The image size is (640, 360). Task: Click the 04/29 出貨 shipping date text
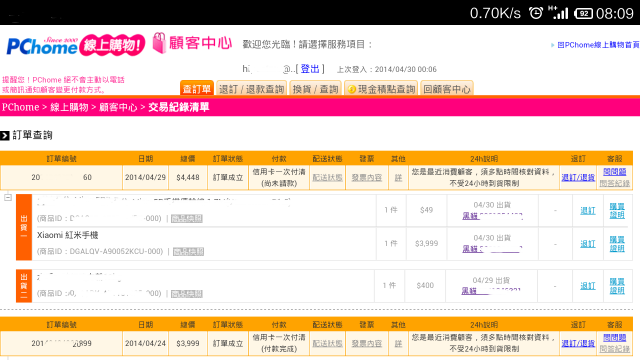tap(491, 280)
